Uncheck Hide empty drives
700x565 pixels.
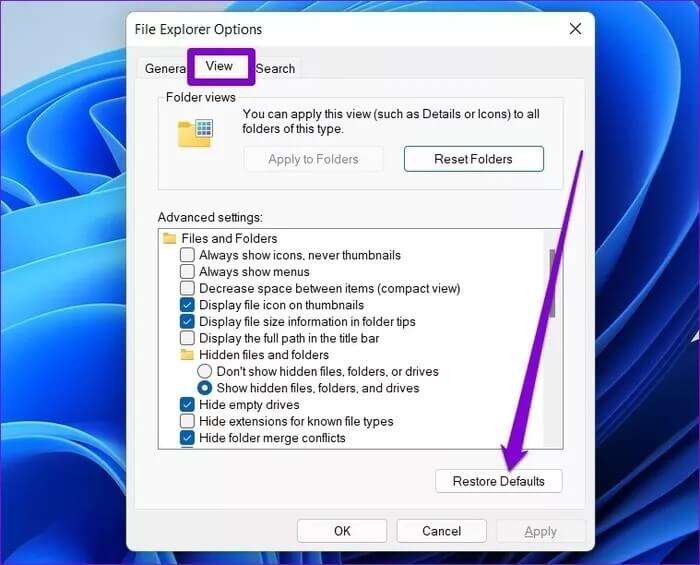pos(187,405)
